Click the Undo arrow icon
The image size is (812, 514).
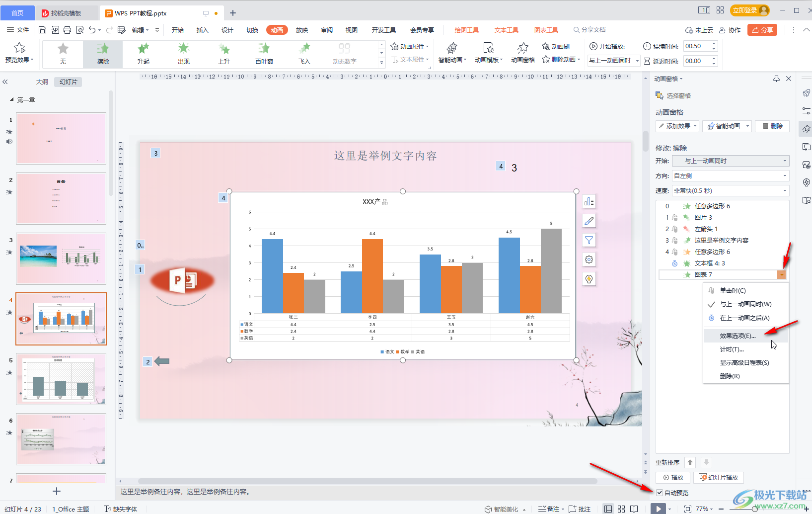[x=92, y=30]
